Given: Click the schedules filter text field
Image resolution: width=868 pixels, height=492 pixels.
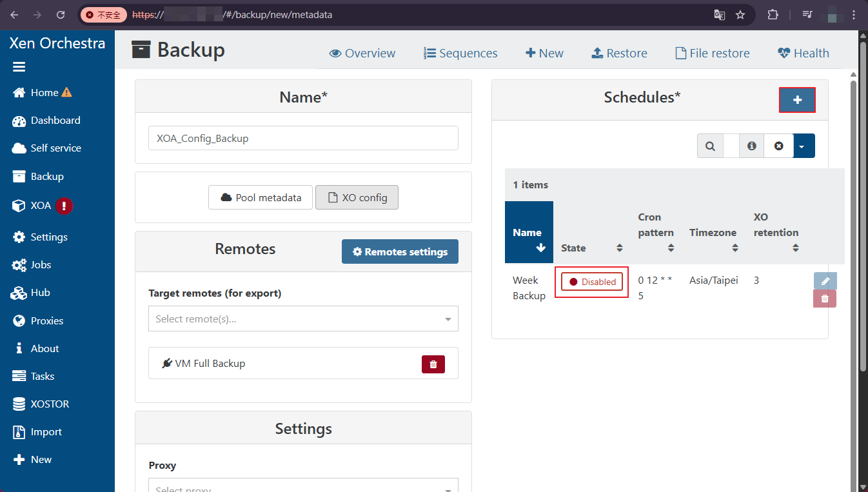Looking at the screenshot, I should coord(731,146).
